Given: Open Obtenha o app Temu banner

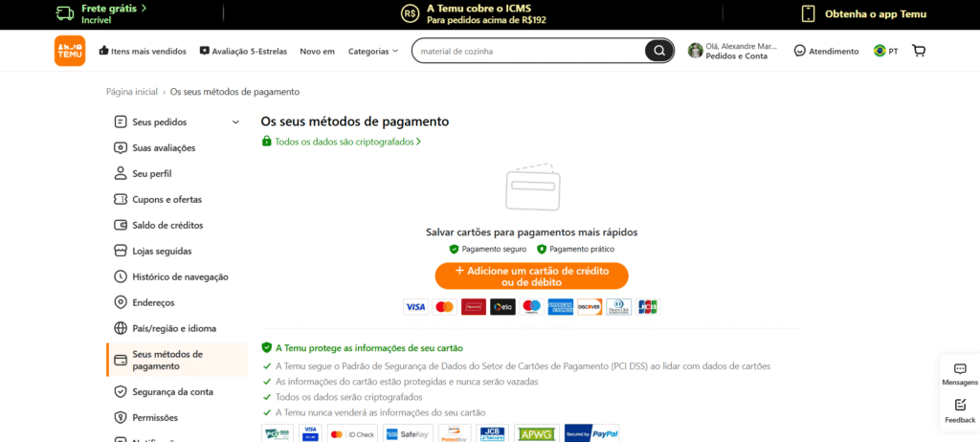Looking at the screenshot, I should coord(863,13).
